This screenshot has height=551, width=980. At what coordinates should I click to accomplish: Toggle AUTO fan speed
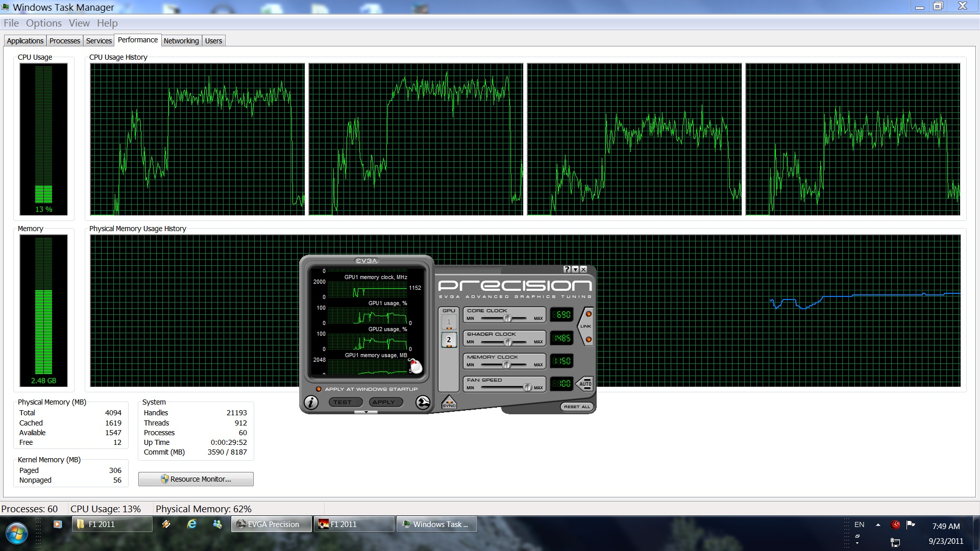pyautogui.click(x=585, y=384)
